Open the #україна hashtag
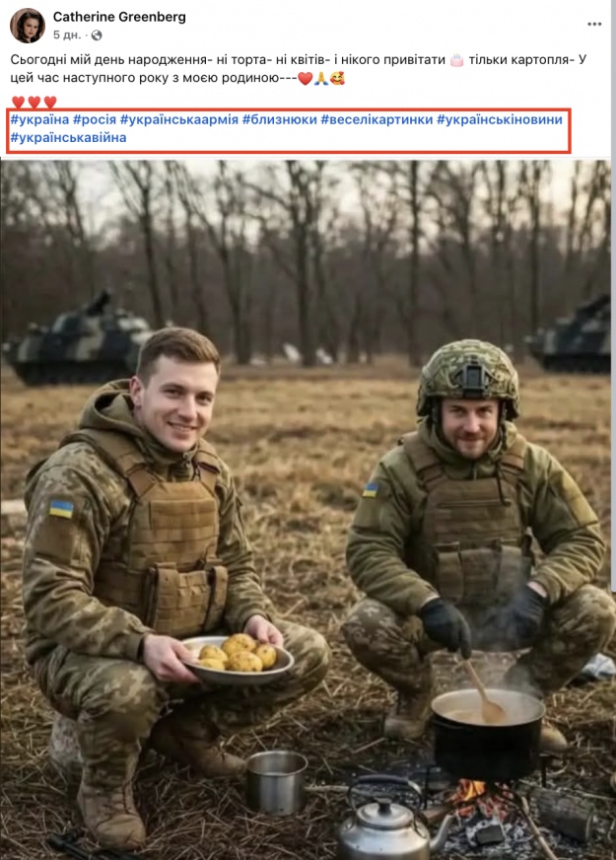 [40, 119]
